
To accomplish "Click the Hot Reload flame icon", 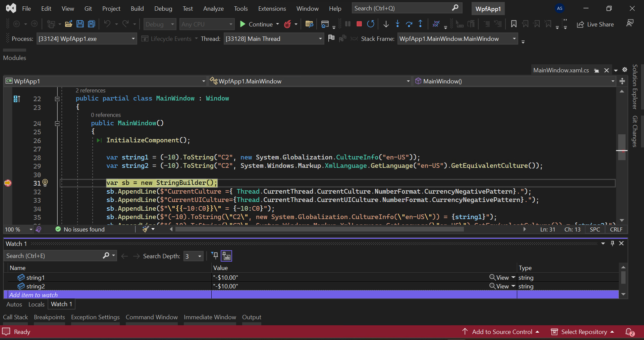I will pos(287,24).
